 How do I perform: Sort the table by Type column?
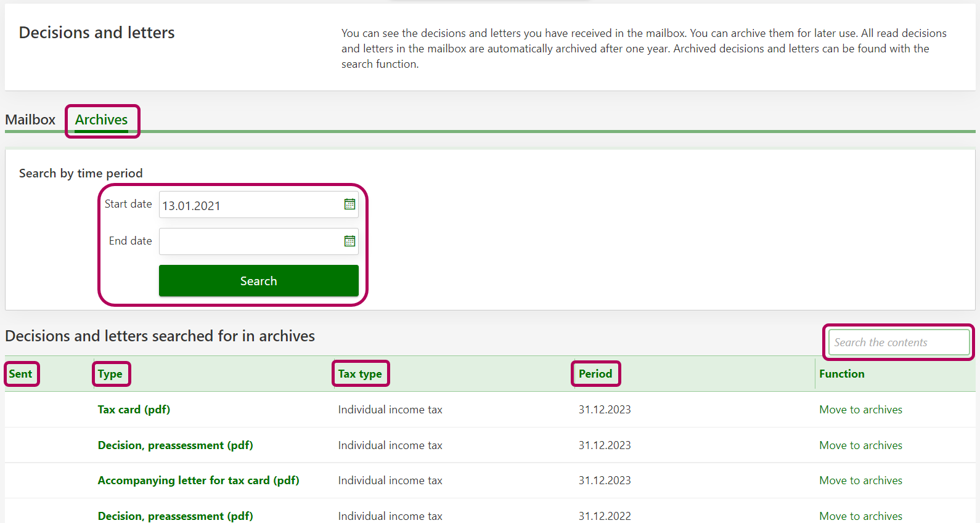point(110,374)
